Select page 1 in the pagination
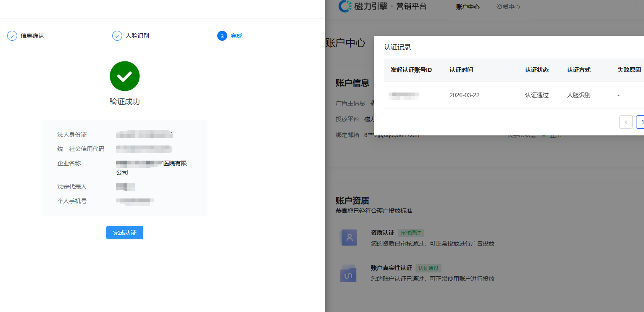Image resolution: width=644 pixels, height=312 pixels. [640, 122]
